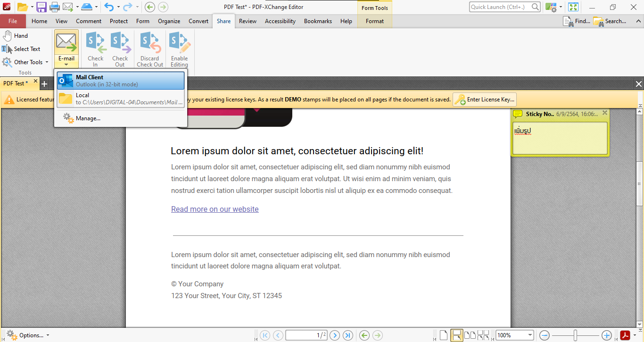Image resolution: width=644 pixels, height=342 pixels.
Task: Click the zoom out minus button
Action: click(545, 335)
